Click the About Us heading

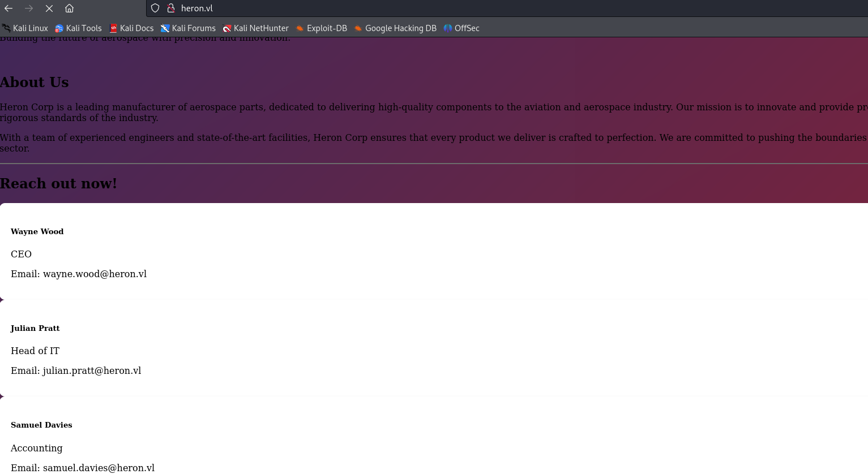[35, 83]
